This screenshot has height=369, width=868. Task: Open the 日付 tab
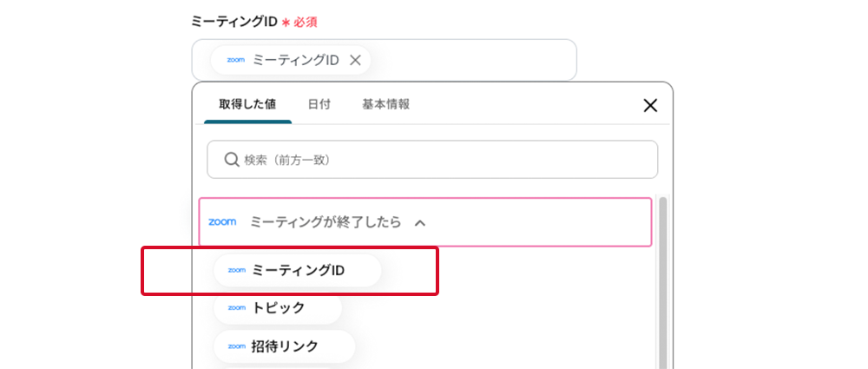point(319,104)
